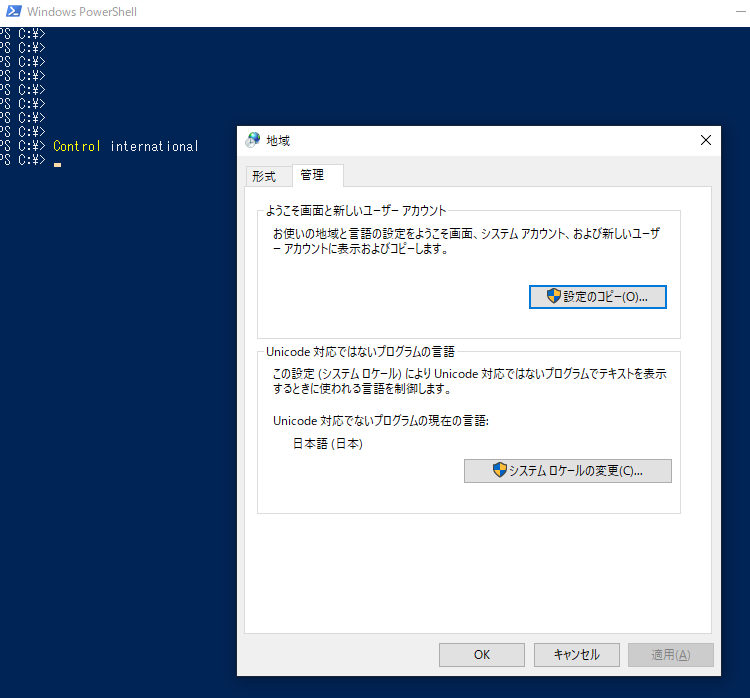Screen dimensions: 750x698
Task: Click the last PowerShell prompt line with the cursor
Action: [31, 160]
